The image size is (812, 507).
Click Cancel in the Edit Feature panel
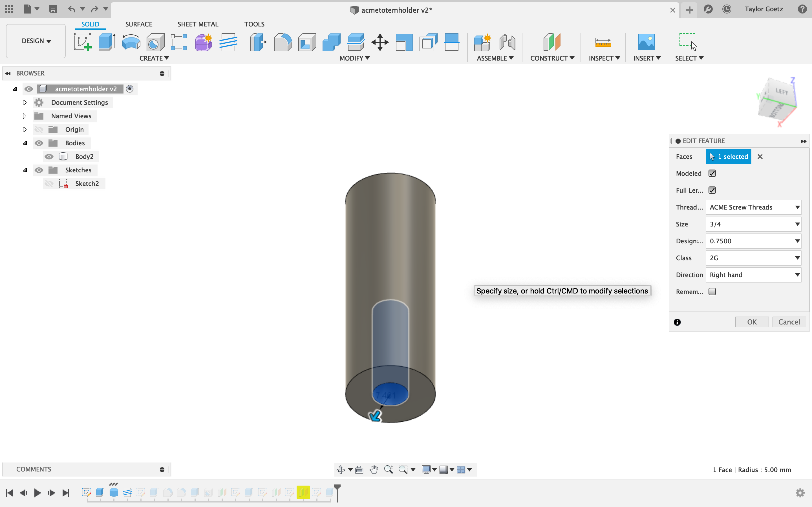[x=789, y=322]
